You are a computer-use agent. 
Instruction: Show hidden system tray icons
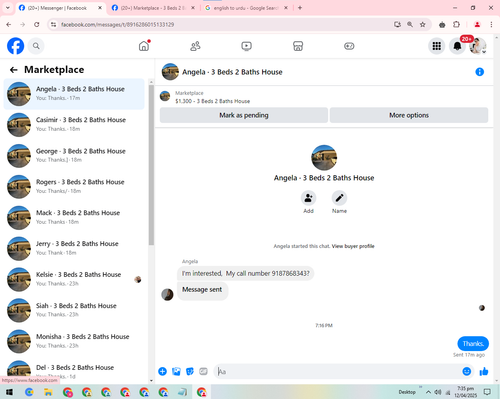point(428,392)
